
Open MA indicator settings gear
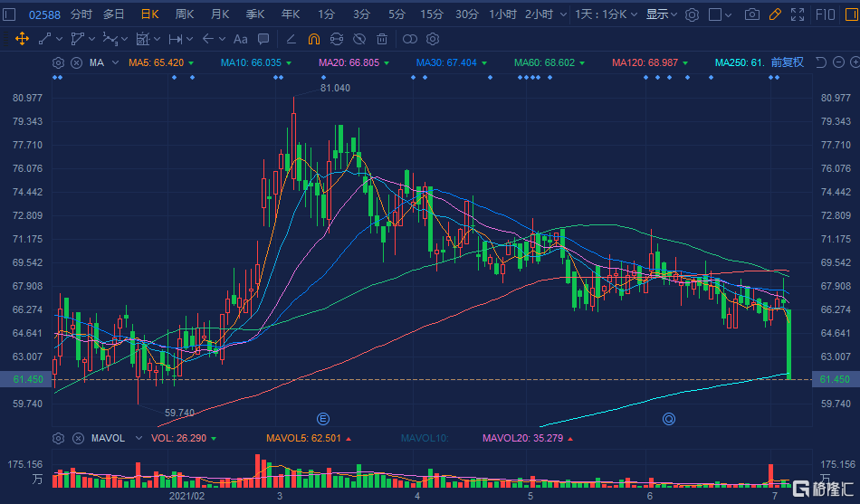(x=58, y=62)
